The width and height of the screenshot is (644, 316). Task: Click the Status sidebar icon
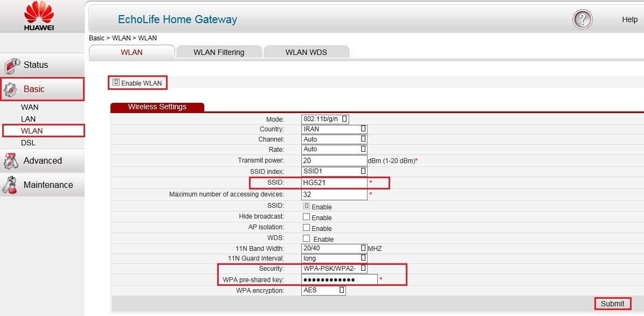(x=12, y=65)
